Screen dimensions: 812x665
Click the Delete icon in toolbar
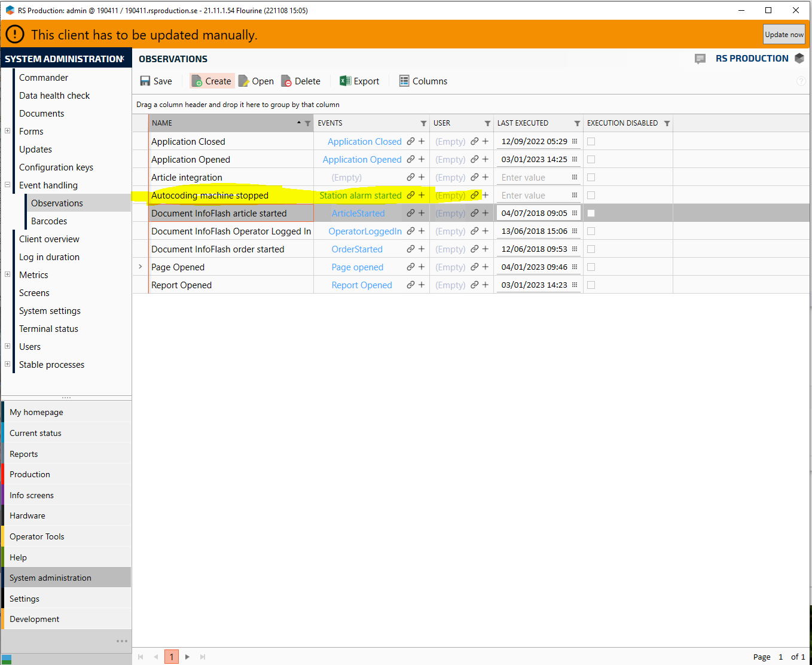point(286,81)
